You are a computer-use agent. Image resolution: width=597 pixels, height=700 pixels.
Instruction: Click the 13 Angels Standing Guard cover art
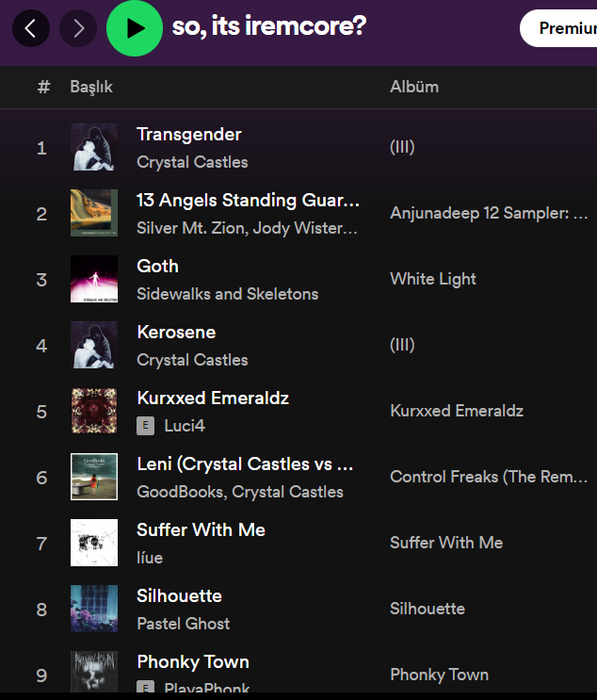point(94,213)
